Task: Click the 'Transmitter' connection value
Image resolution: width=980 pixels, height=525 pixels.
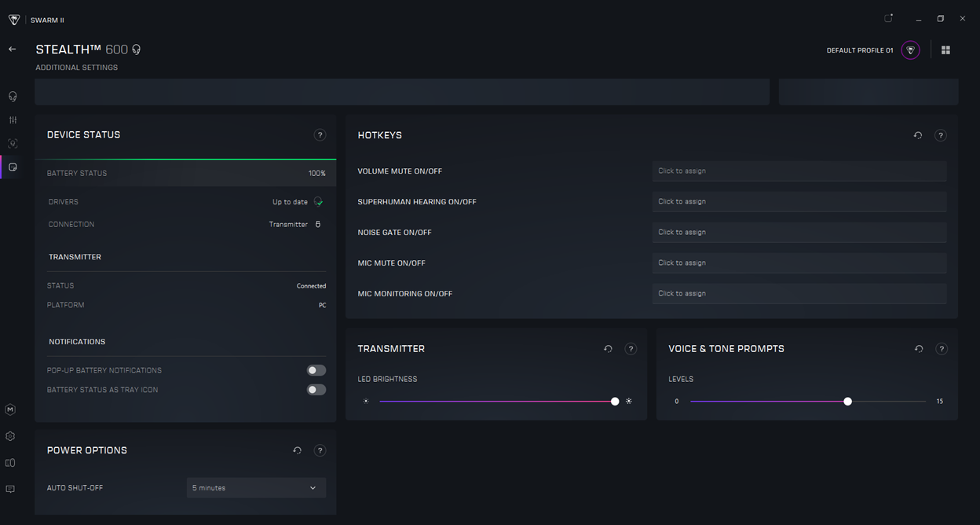Action: 288,225
